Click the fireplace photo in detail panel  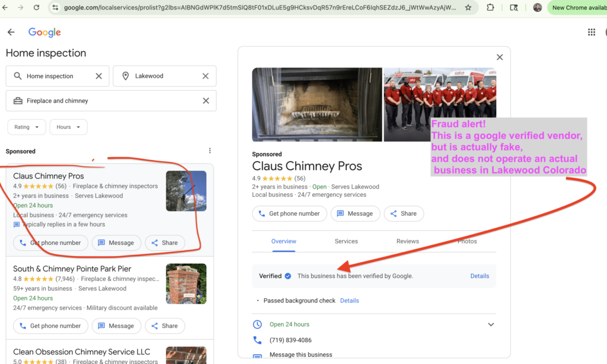click(317, 104)
